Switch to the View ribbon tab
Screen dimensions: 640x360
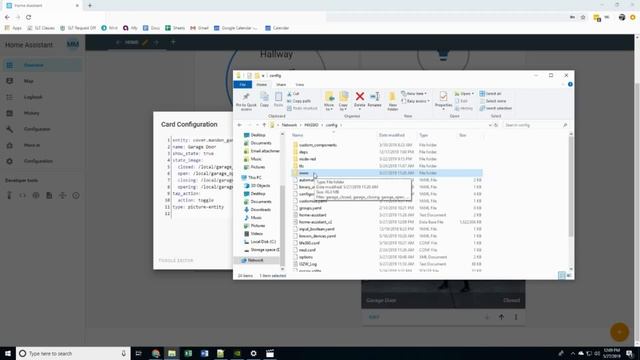300,84
